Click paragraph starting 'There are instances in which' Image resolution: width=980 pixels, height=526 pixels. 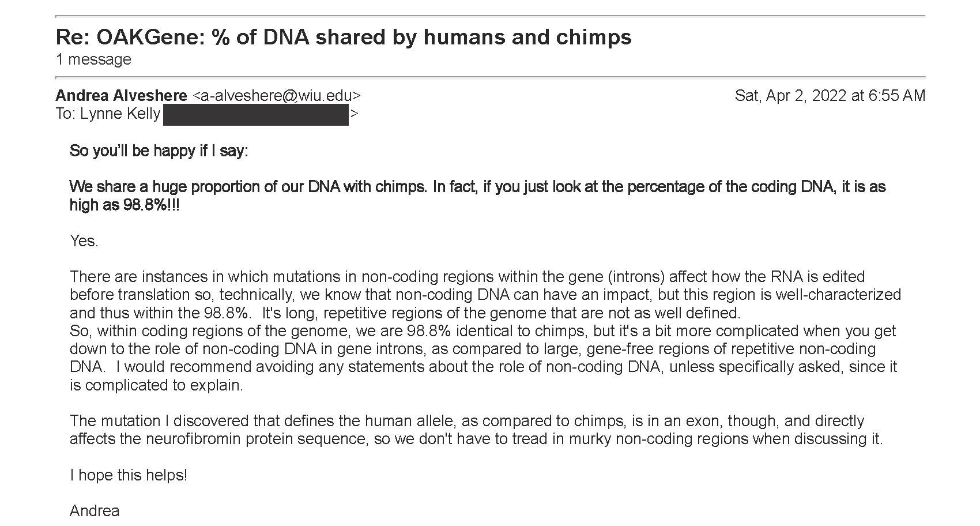click(485, 295)
